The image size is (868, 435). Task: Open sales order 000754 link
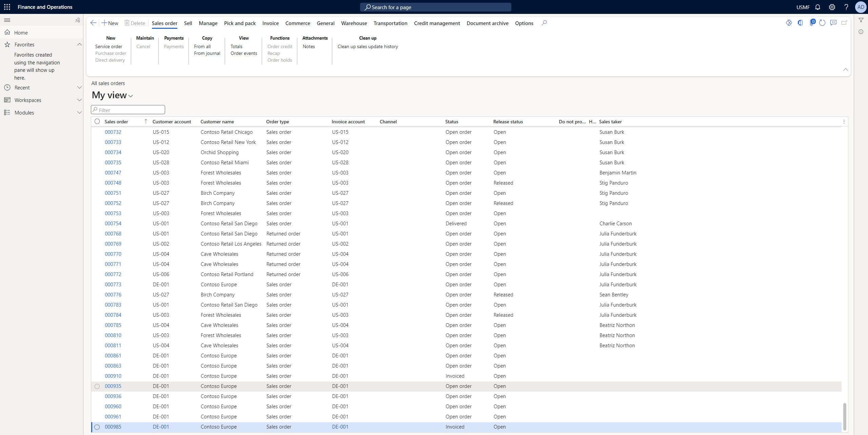(x=113, y=224)
